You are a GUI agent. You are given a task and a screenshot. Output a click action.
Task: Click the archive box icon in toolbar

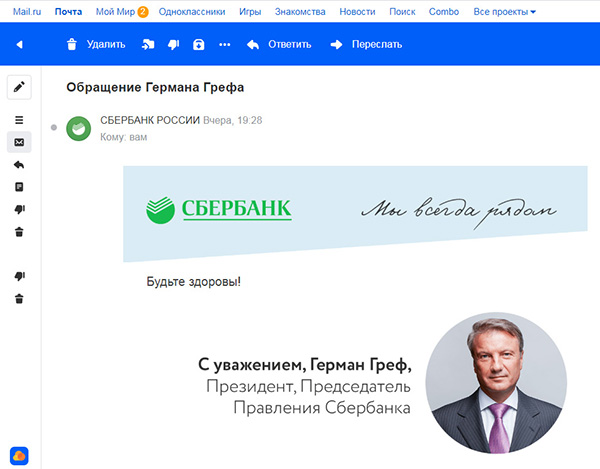[199, 45]
